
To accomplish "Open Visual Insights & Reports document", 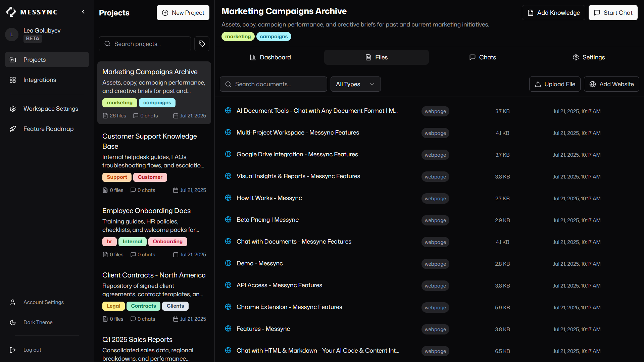I will point(298,176).
